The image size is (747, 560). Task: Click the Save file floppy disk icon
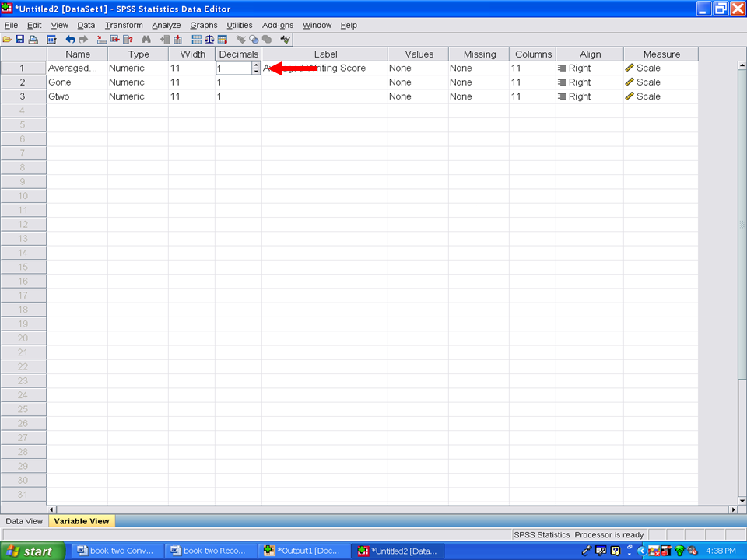pyautogui.click(x=19, y=39)
